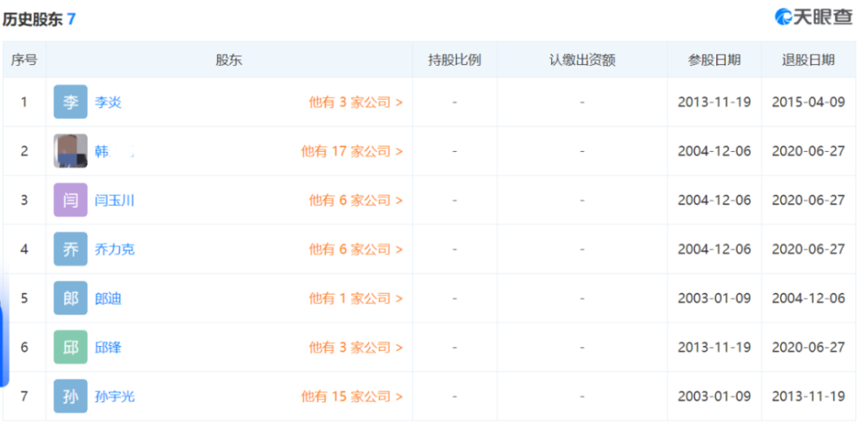Expand 他有 1 家公司 for 郎迪
868x424 pixels.
pos(355,299)
